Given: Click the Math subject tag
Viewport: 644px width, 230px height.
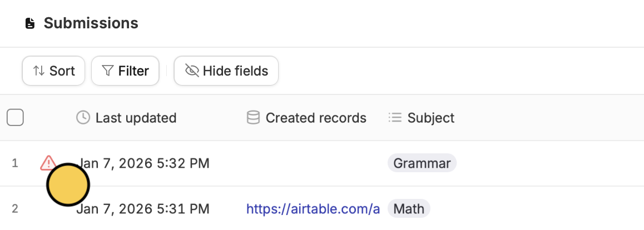Looking at the screenshot, I should click(x=409, y=209).
